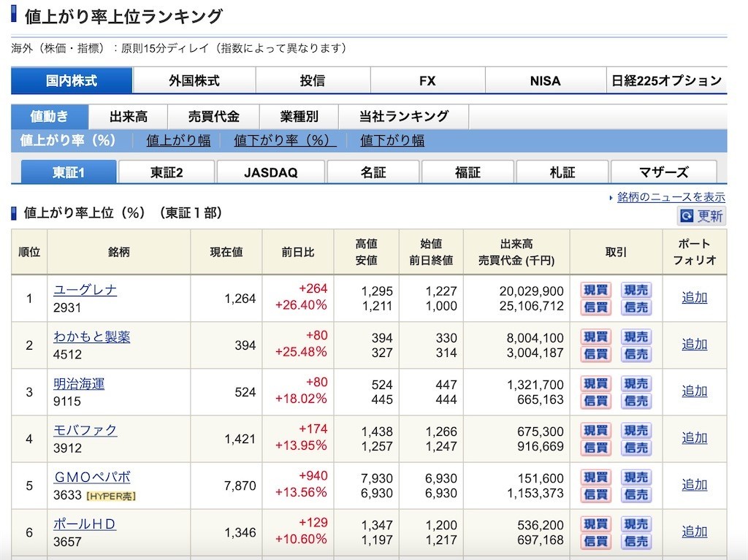Click 現買 icon for ポールHD

[596, 523]
